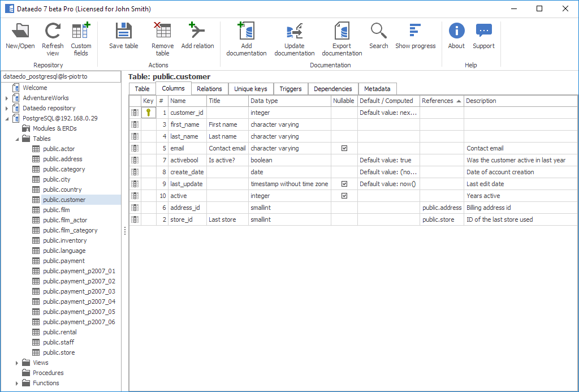Open the Search tool
579x392 pixels.
coord(378,32)
